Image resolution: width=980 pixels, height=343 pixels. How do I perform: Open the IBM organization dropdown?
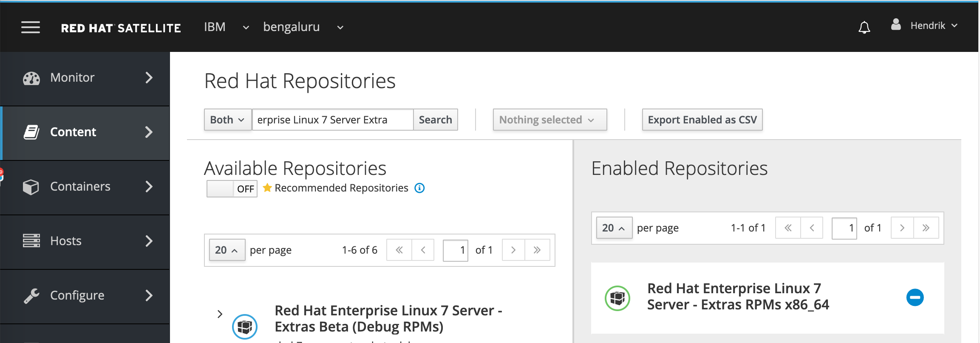tap(227, 27)
